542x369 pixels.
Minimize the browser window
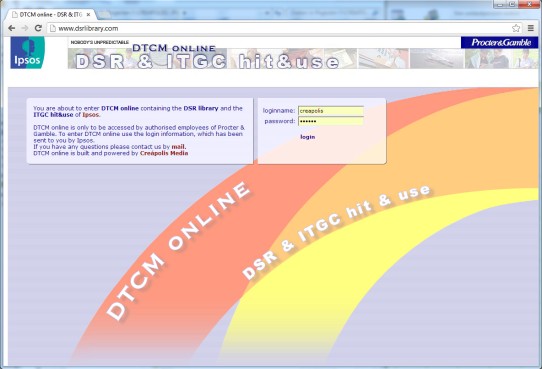click(500, 4)
